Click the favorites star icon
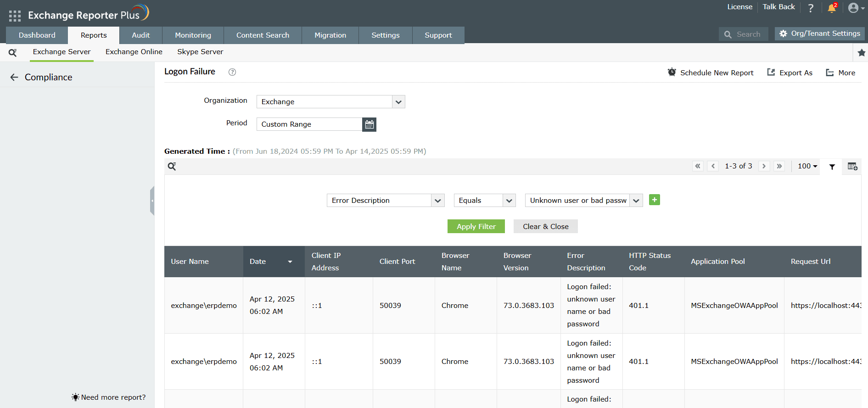Viewport: 868px width, 408px height. click(x=862, y=53)
